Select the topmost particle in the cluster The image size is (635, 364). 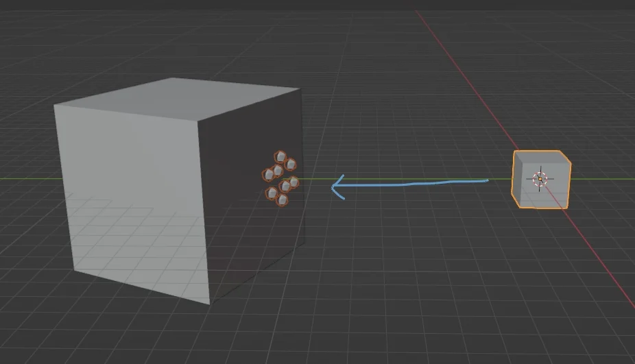coord(280,158)
